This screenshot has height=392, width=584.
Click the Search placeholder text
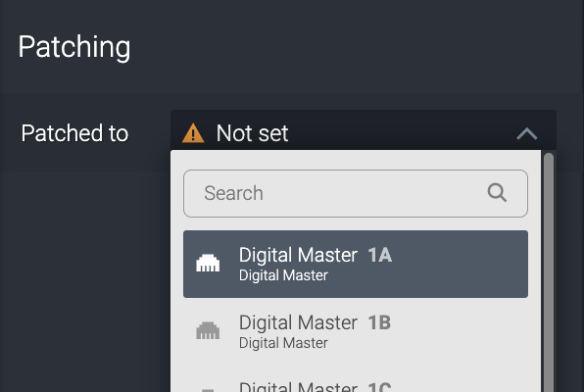tap(233, 193)
